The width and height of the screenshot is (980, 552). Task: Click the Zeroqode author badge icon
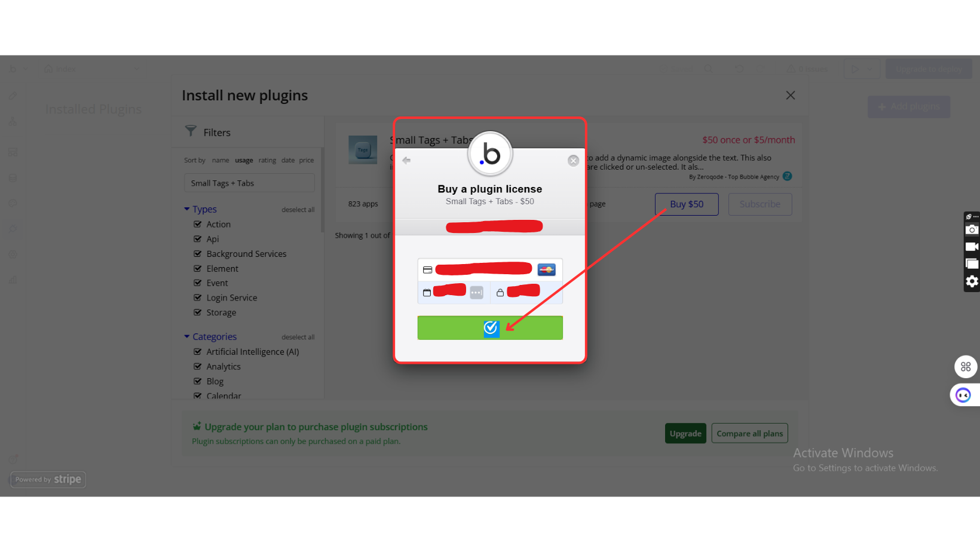[787, 176]
